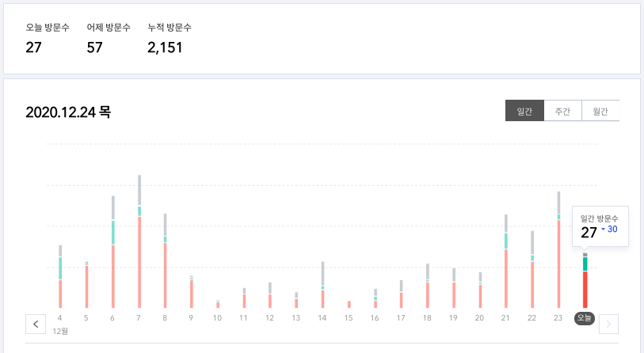Screen dimensions: 644x353
Task: Click the axis label 17
Action: click(401, 317)
